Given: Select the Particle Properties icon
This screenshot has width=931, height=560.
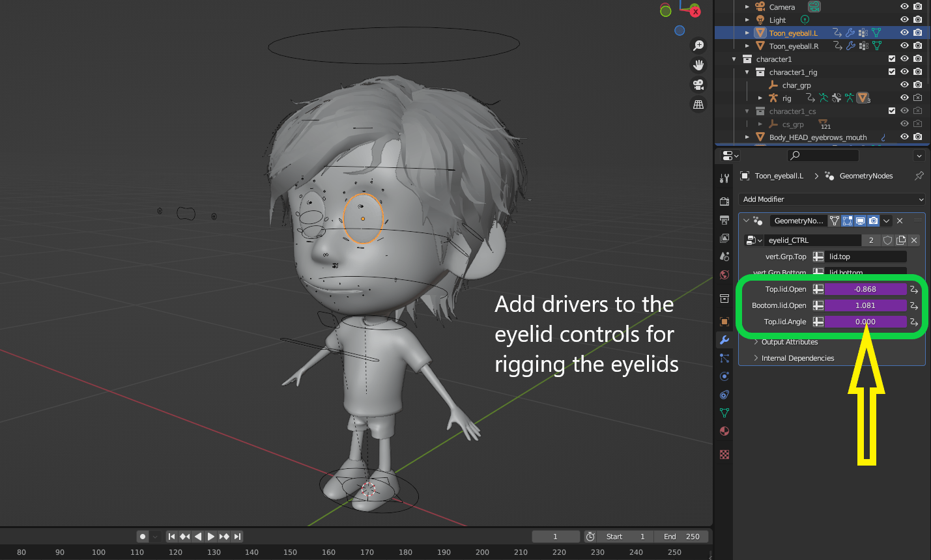Looking at the screenshot, I should (724, 358).
